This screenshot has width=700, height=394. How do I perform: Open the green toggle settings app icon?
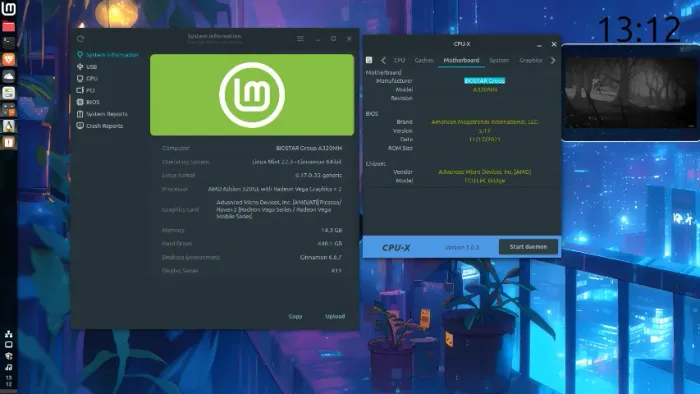coord(8,92)
